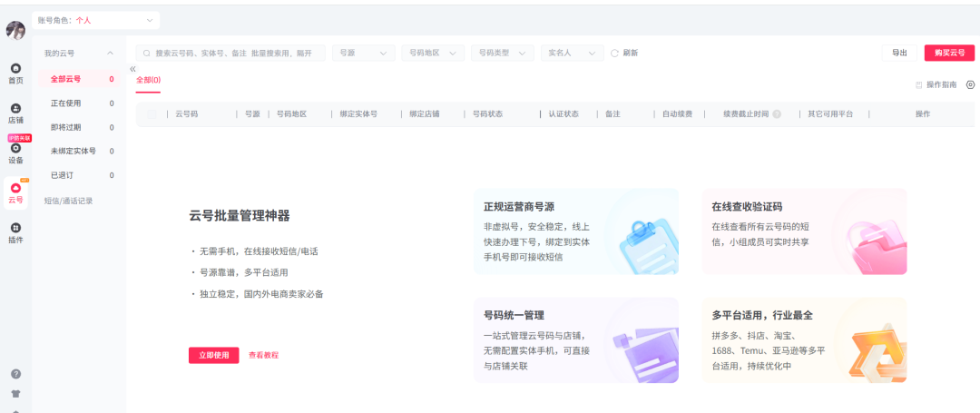Image resolution: width=980 pixels, height=413 pixels.
Task: Open the 号码地区 filter dropdown
Action: pos(433,54)
